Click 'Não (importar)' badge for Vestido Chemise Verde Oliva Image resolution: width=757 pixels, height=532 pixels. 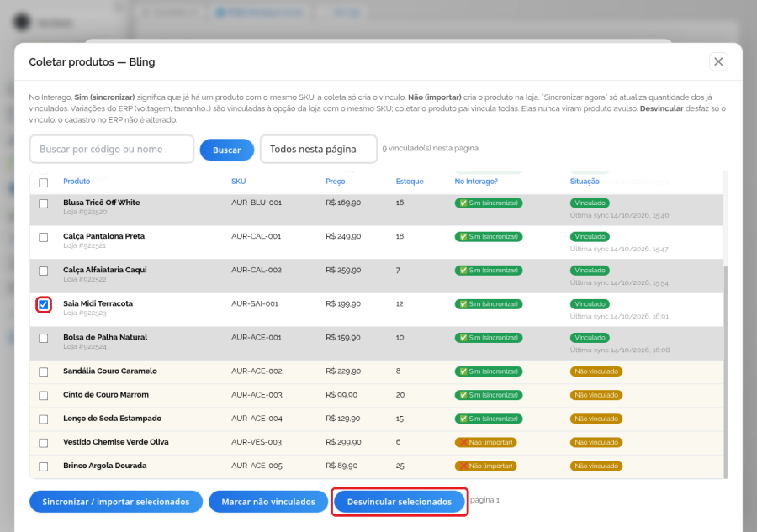click(x=485, y=442)
